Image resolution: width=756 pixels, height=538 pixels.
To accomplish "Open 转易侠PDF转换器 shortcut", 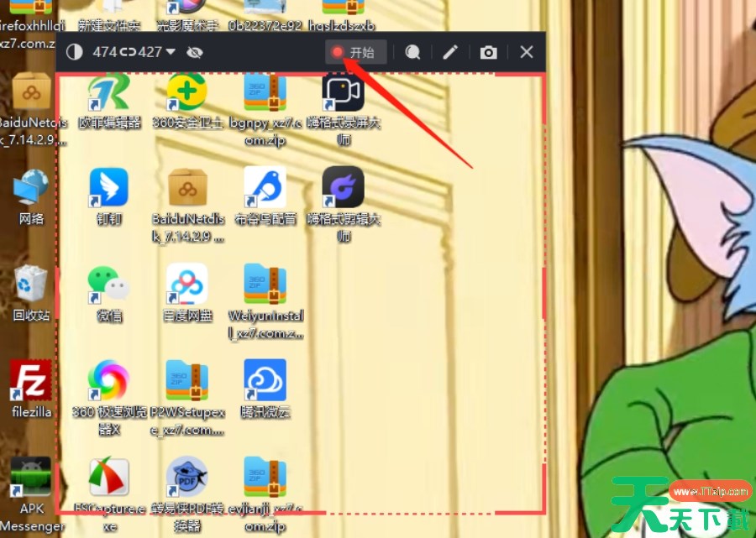I will pos(187,494).
